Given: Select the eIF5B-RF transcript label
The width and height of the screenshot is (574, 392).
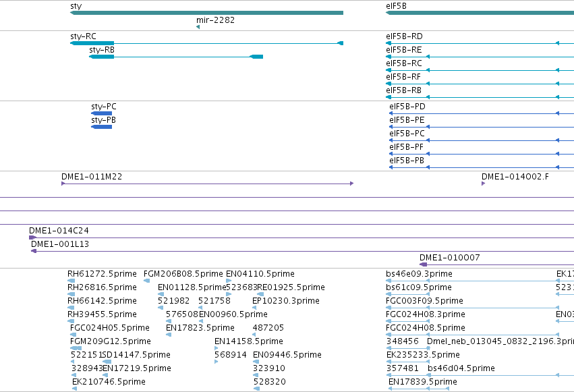Looking at the screenshot, I should (403, 77).
